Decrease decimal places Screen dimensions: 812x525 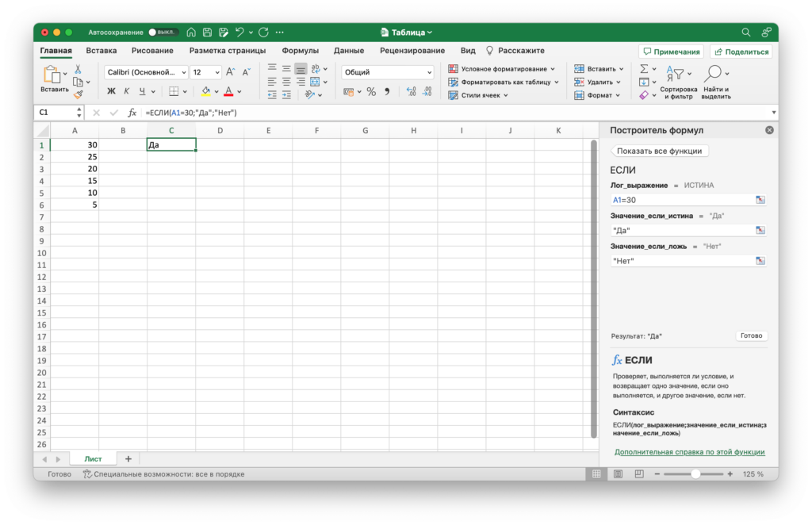click(x=427, y=92)
